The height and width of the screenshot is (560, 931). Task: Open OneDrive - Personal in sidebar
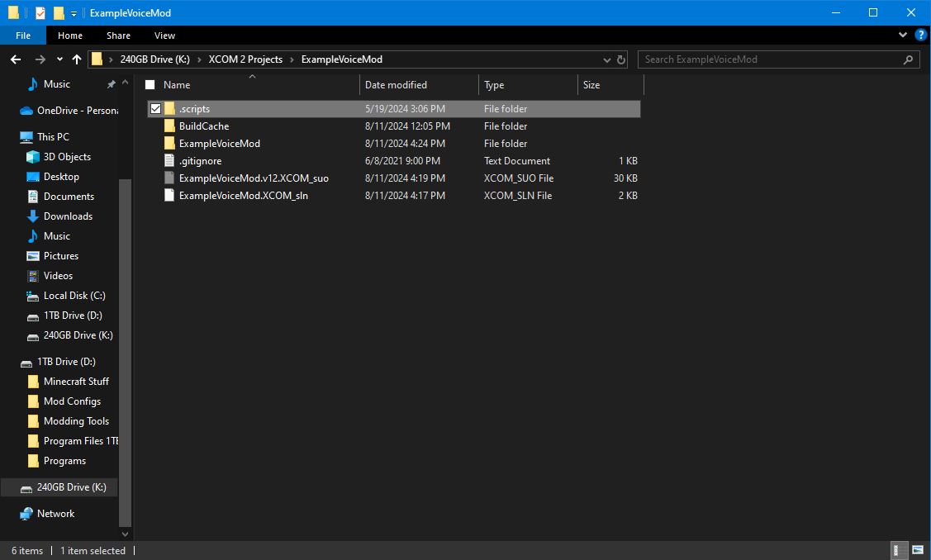69,111
